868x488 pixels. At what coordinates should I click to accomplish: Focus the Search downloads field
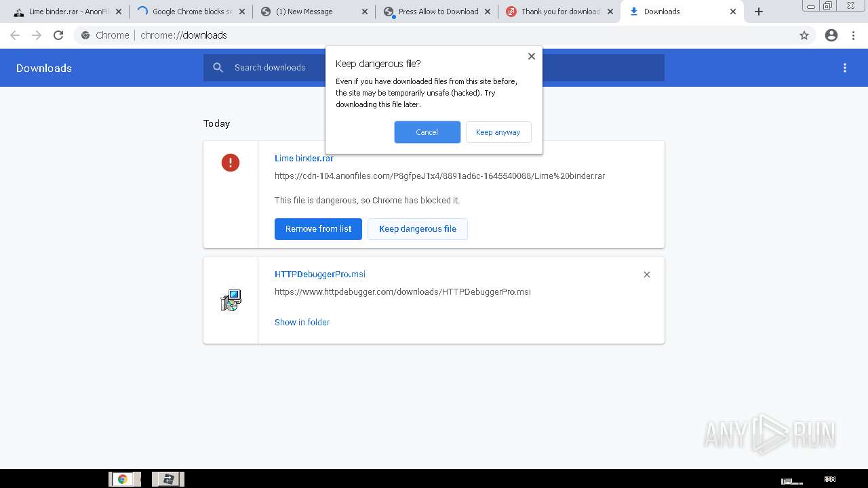[434, 68]
